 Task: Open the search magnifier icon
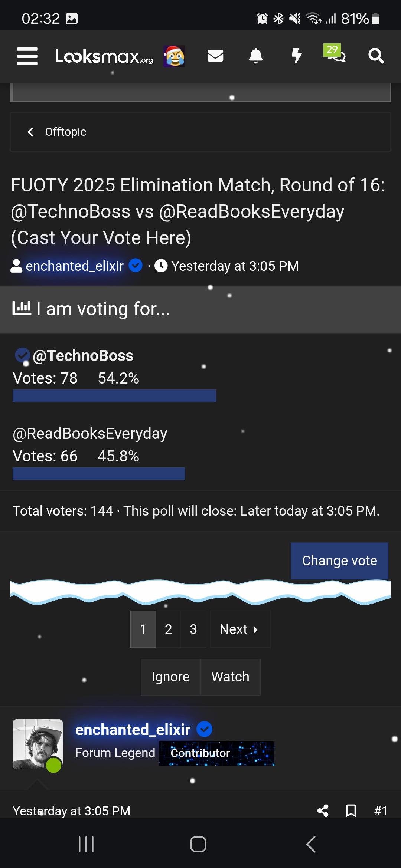tap(376, 56)
